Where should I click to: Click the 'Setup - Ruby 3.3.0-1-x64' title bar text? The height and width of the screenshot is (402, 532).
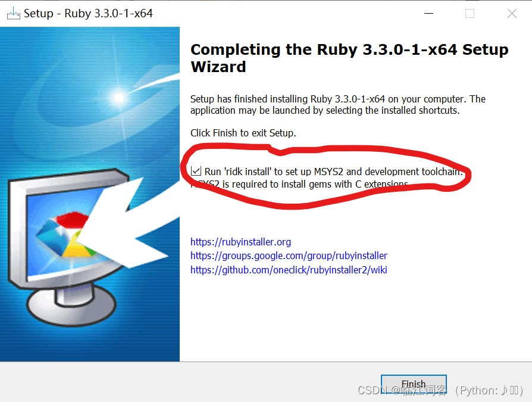88,14
